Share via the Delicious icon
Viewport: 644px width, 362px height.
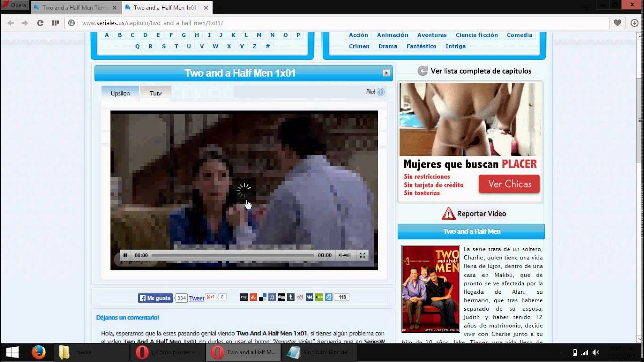coord(263,297)
